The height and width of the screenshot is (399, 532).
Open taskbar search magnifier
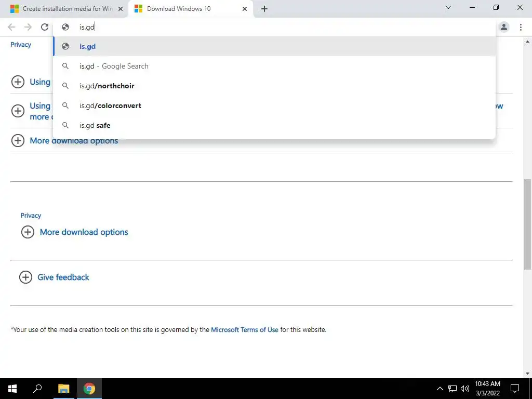click(37, 389)
